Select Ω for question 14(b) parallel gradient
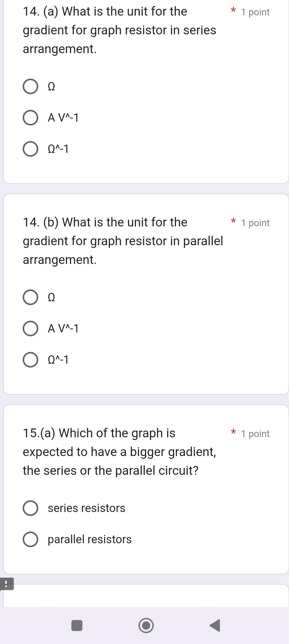The image size is (289, 644). pyautogui.click(x=30, y=297)
